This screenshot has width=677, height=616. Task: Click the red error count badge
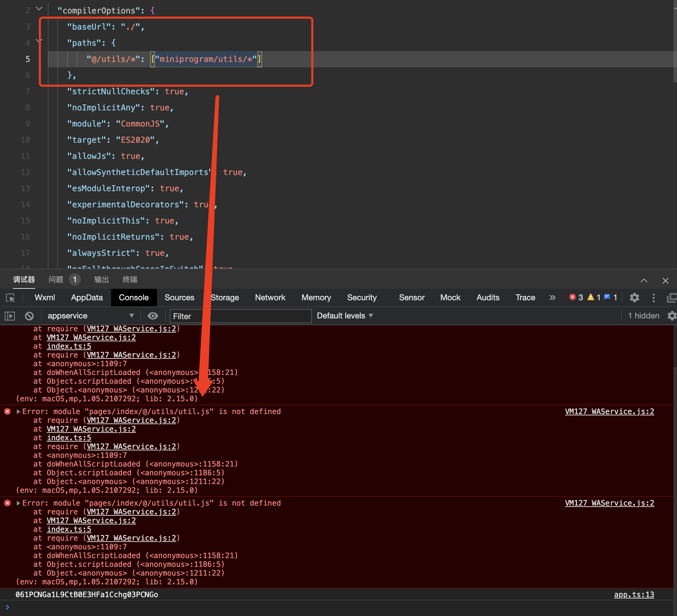pos(576,298)
